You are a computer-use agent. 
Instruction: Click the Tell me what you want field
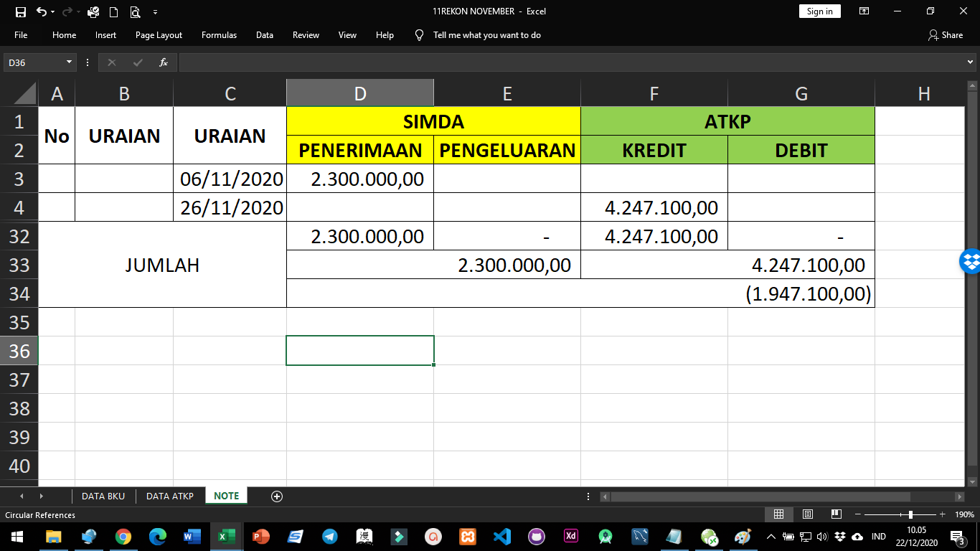(486, 34)
